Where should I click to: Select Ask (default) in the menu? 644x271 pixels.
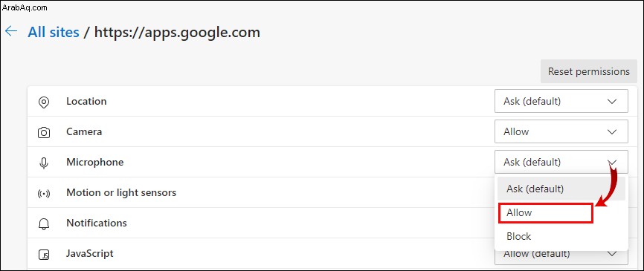[561, 189]
